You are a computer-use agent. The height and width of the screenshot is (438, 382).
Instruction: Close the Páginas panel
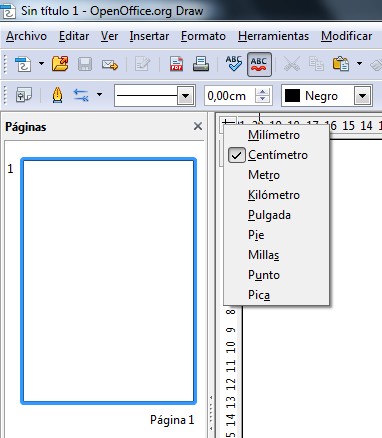(198, 126)
